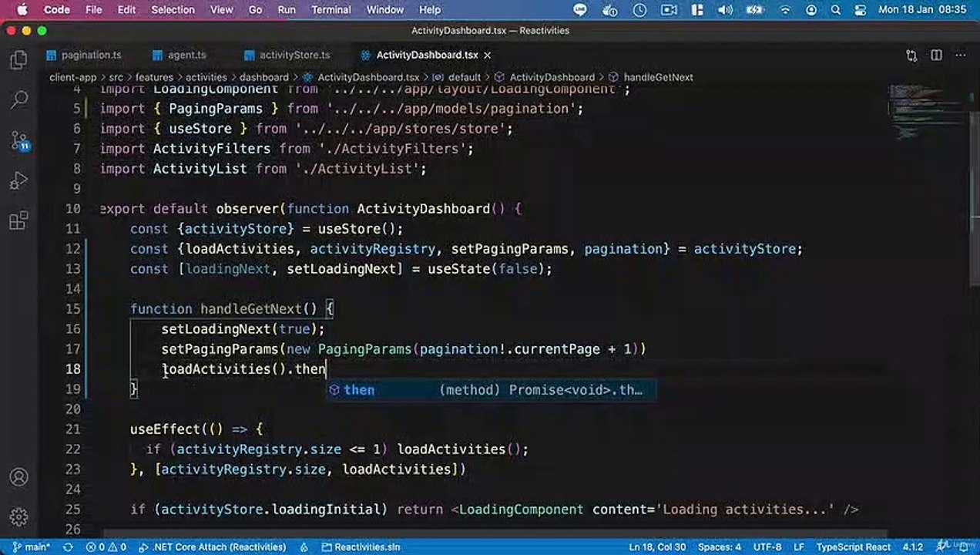Screen dimensions: 980x555
Task: Click ActivityDashboard symbol in the breadcrumb
Action: (545, 77)
